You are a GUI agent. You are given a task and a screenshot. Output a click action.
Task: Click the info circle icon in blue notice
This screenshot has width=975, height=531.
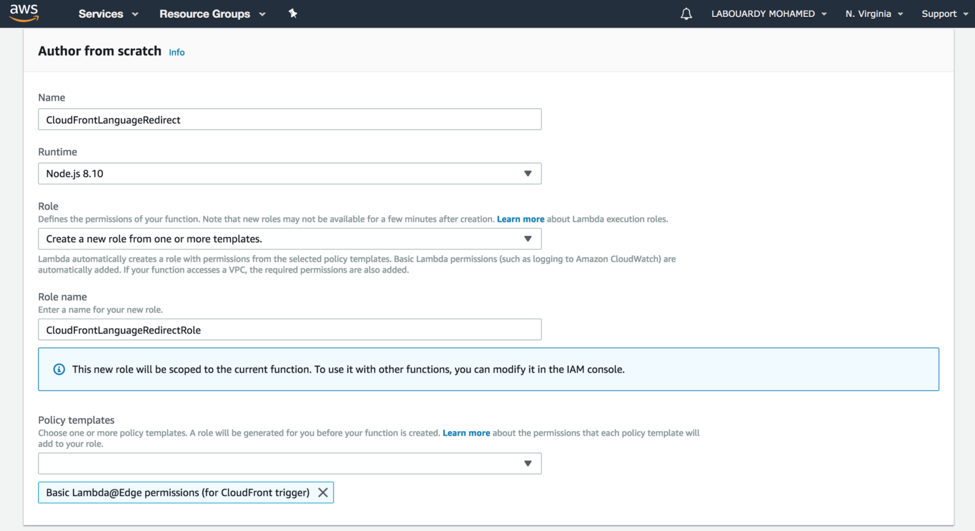[59, 369]
